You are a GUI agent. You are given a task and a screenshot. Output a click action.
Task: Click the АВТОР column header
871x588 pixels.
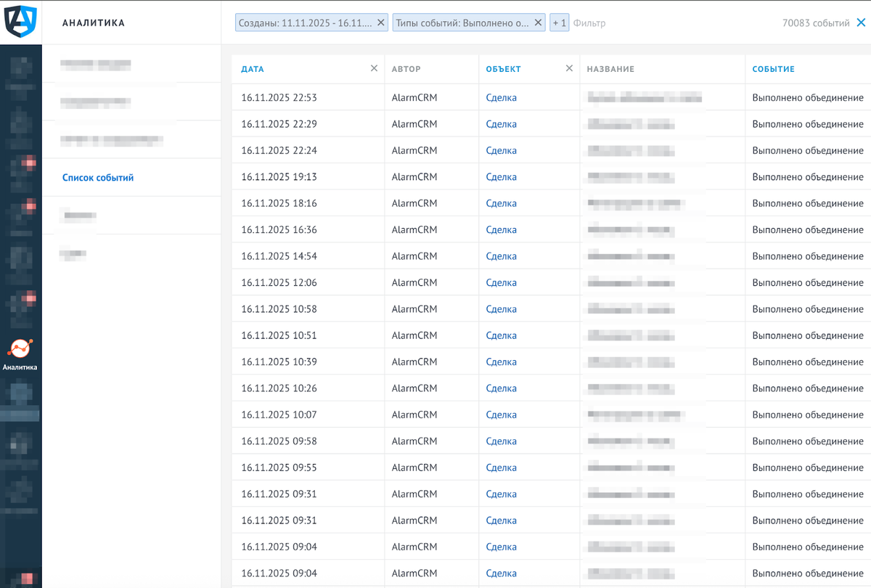point(406,69)
